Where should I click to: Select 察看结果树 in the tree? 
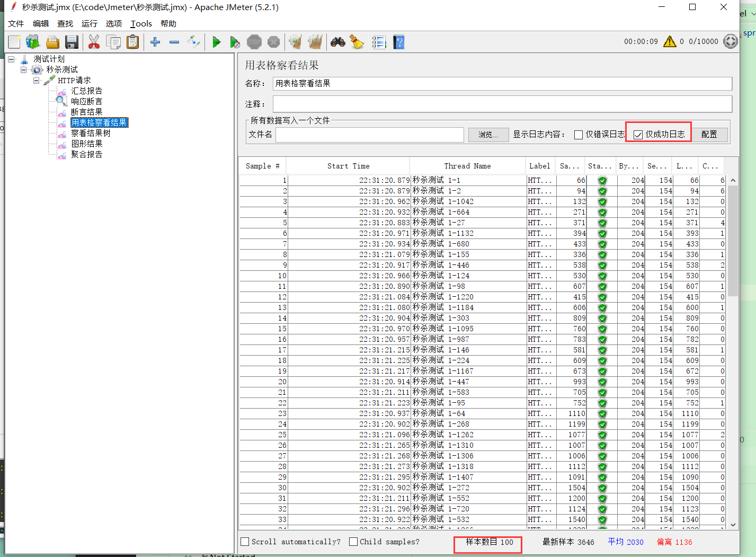(91, 133)
